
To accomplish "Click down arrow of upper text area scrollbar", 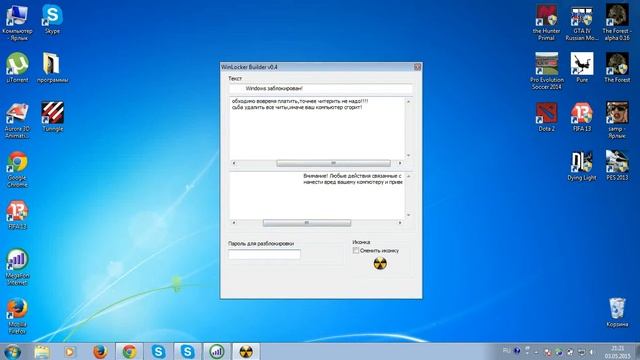I will click(x=408, y=156).
